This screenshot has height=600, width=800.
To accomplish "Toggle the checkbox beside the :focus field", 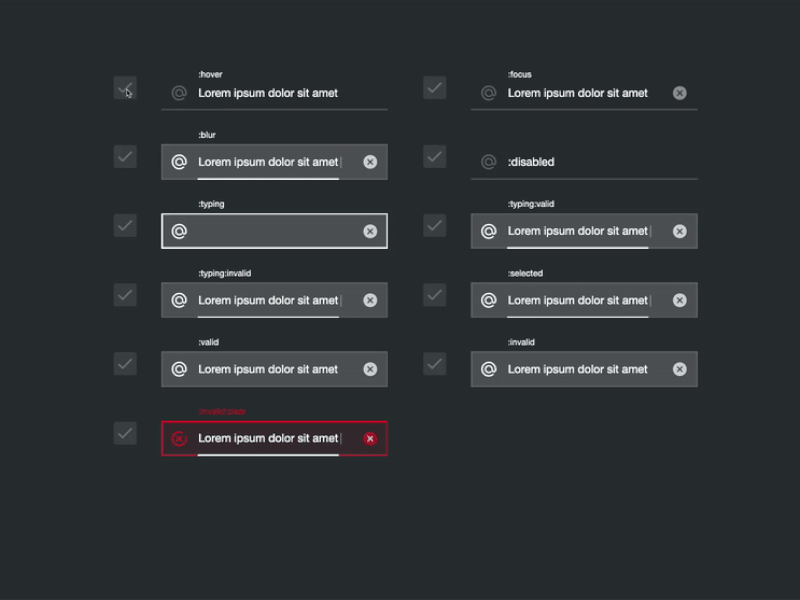I will pos(435,88).
